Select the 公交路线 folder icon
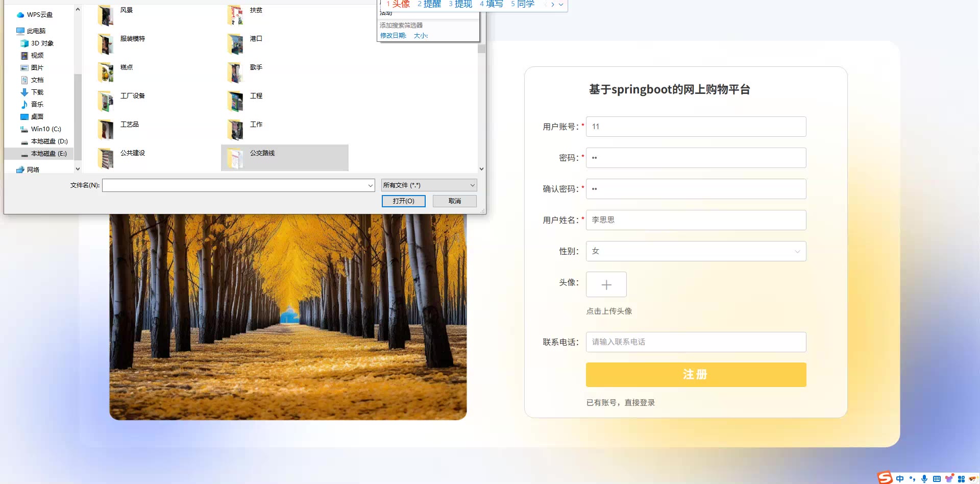This screenshot has width=980, height=484. click(x=235, y=159)
